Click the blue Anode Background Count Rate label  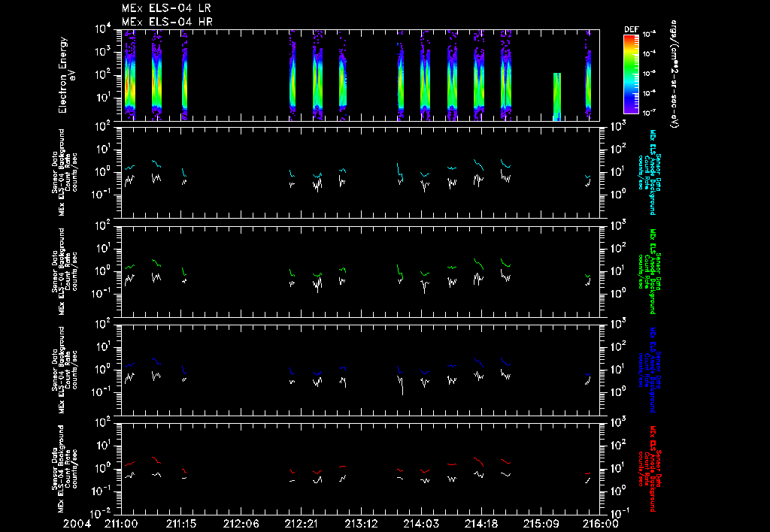649,370
